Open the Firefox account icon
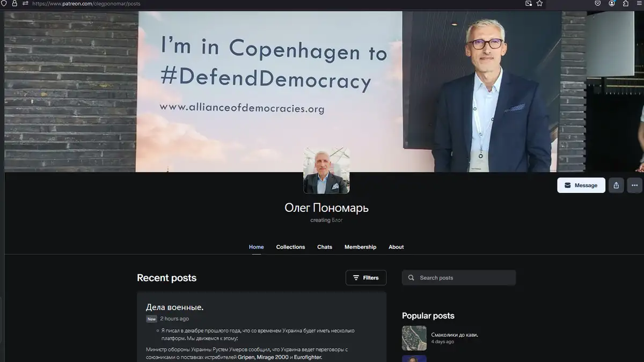Screen dimensions: 644x362 click(x=612, y=3)
